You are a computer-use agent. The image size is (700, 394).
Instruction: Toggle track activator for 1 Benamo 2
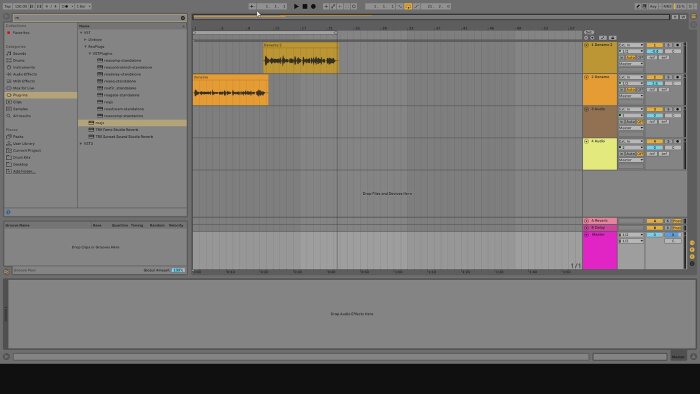(654, 45)
